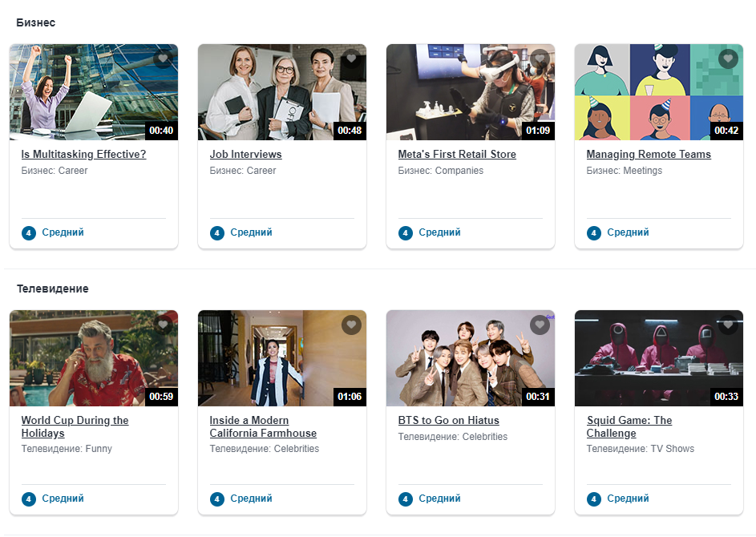
Task: Click level 4 badge on Multitasking card
Action: pyautogui.click(x=29, y=233)
